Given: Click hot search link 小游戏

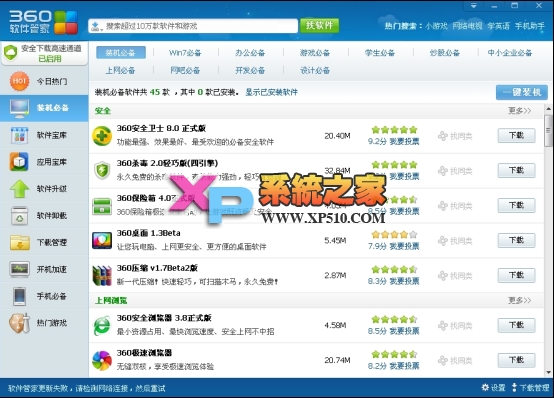Looking at the screenshot, I should [x=436, y=26].
